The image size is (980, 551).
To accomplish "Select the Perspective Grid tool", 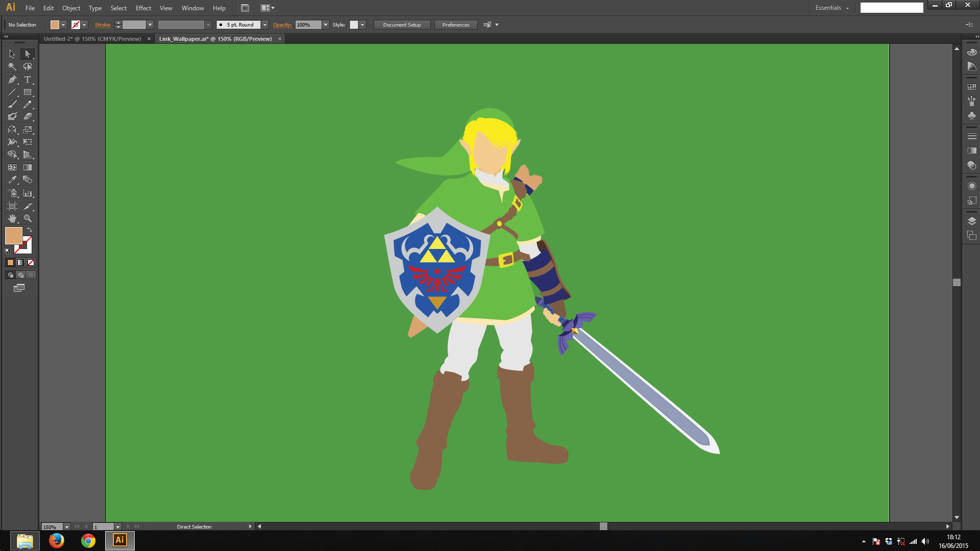I will [x=28, y=155].
